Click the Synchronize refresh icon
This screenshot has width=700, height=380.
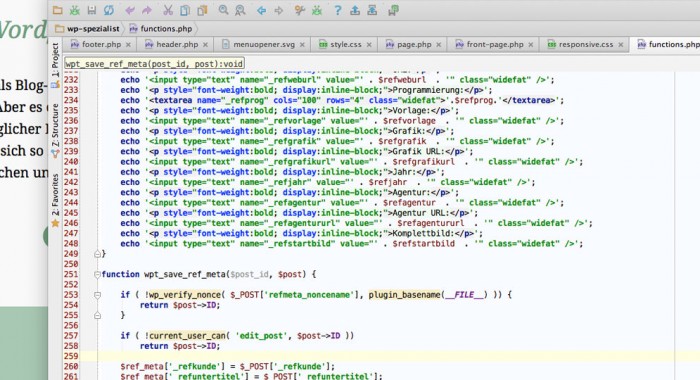click(109, 10)
